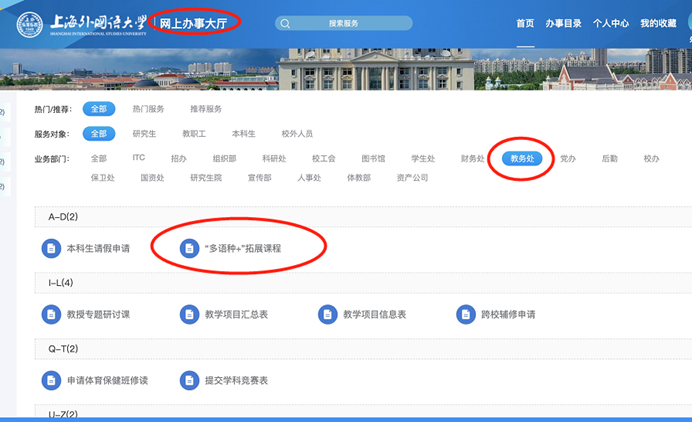Filter department by 国资处
The image size is (692, 422).
point(152,178)
